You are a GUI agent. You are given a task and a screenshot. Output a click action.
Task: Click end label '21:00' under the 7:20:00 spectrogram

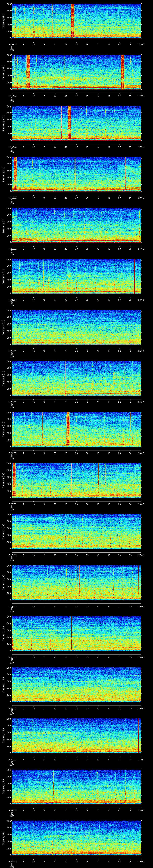tap(141, 249)
